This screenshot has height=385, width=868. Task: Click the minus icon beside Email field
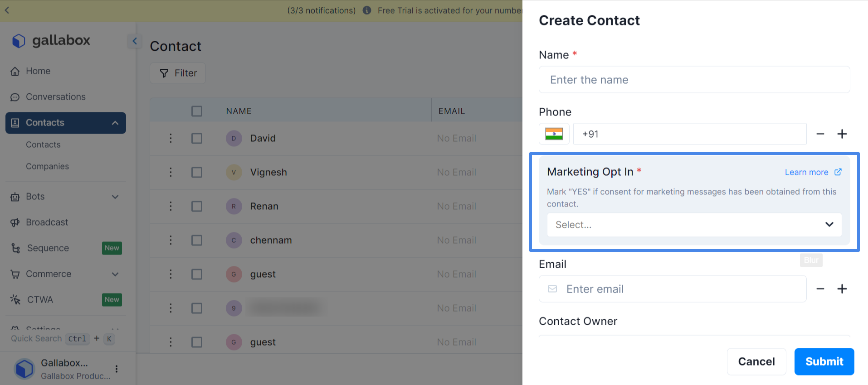(x=820, y=289)
